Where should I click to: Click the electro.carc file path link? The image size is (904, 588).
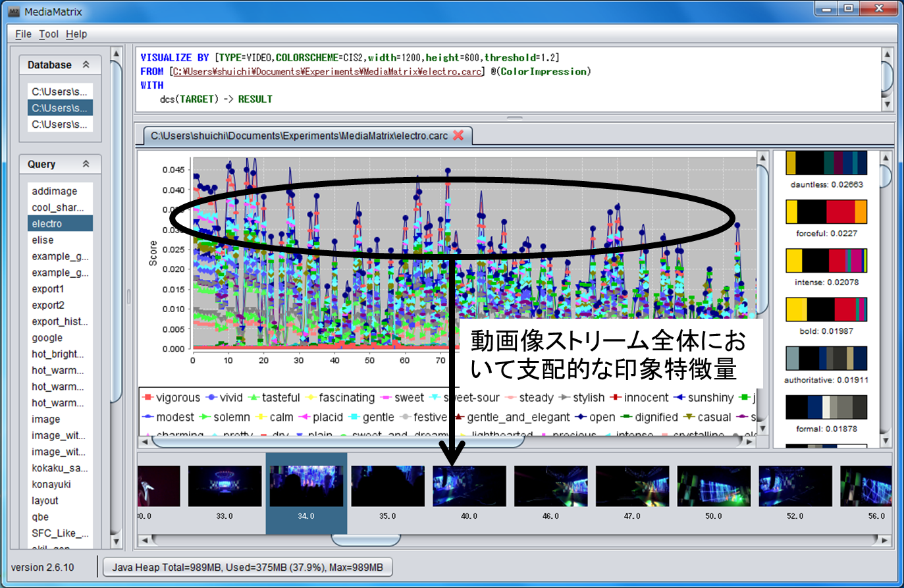(327, 72)
